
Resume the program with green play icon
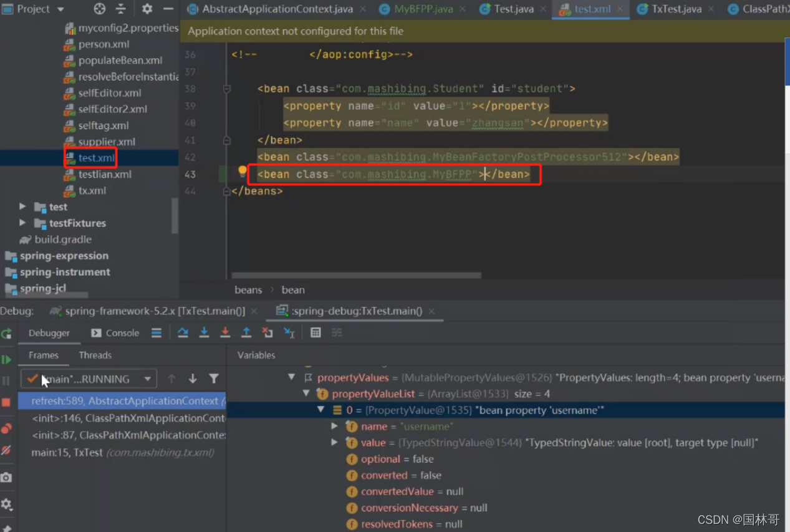pos(6,359)
